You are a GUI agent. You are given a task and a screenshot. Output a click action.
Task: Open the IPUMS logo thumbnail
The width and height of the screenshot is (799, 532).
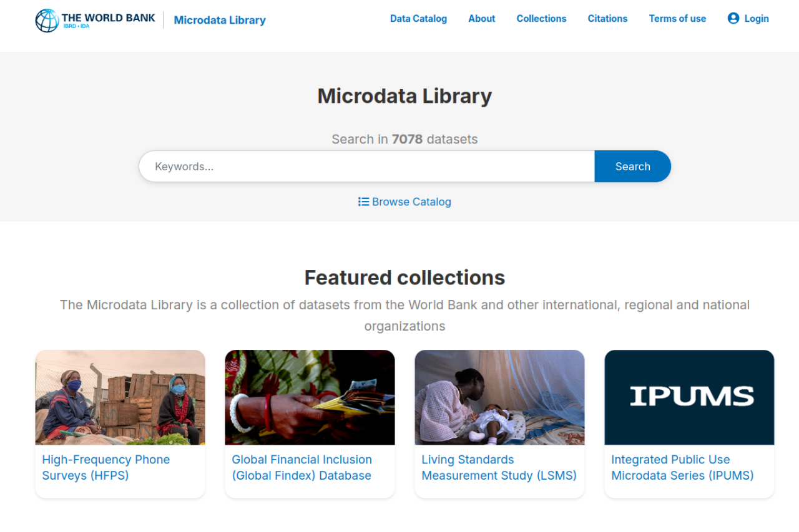(x=689, y=397)
